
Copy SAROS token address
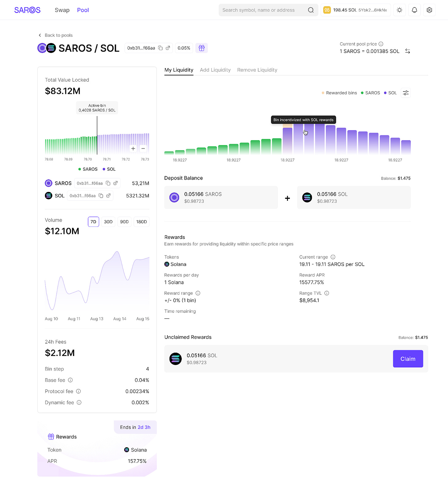pos(108,183)
